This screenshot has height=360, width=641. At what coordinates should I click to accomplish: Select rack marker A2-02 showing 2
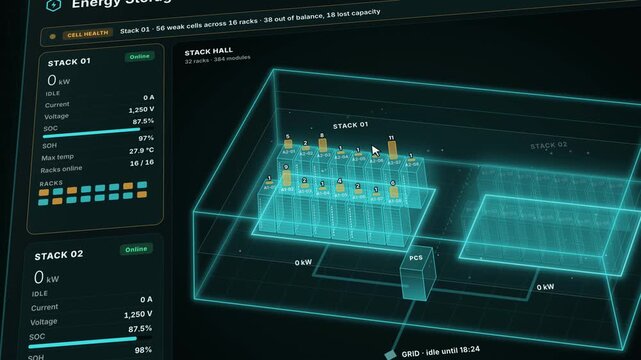(x=306, y=148)
